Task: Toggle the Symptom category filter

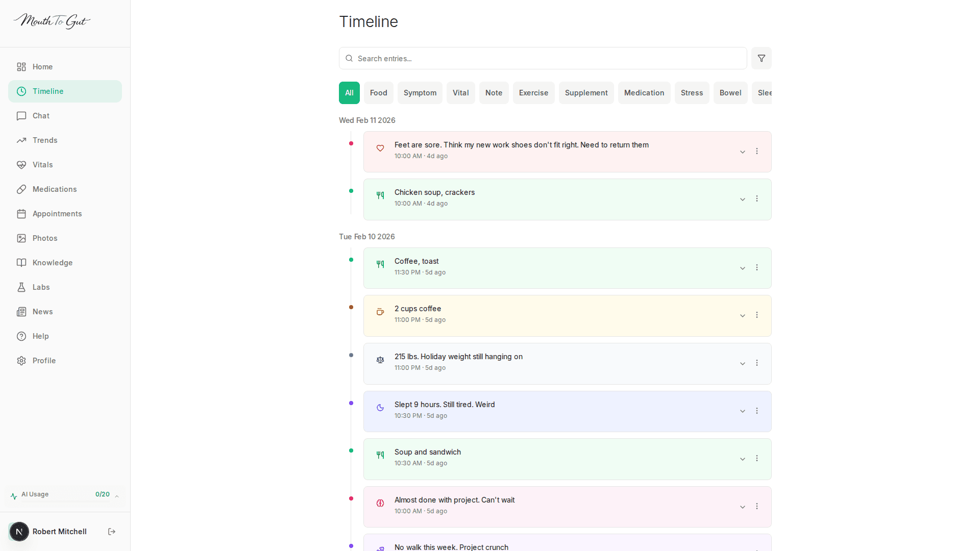Action: 420,93
